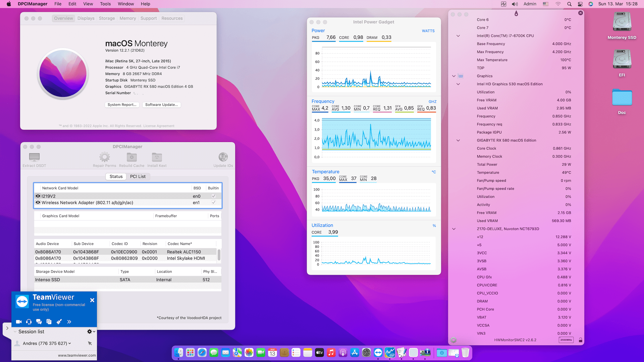Viewport: 644px width, 362px height.
Task: Toggle visibility of I219V2 network card
Action: click(38, 196)
